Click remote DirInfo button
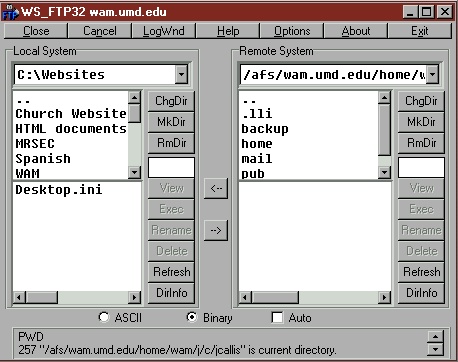The image size is (458, 362). (421, 293)
